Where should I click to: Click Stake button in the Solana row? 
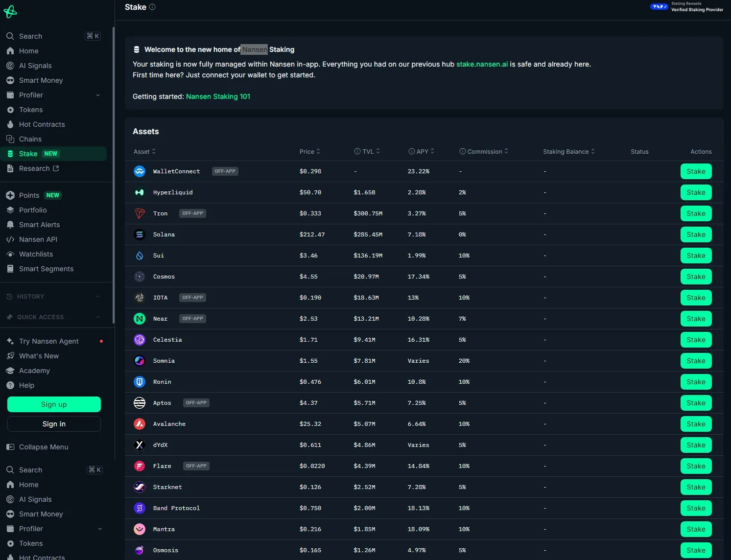[x=696, y=234]
